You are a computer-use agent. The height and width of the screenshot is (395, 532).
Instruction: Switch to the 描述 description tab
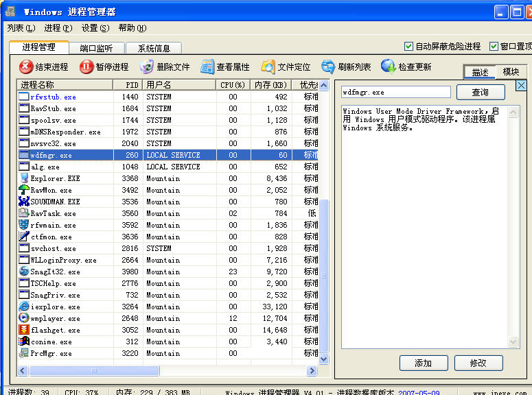[x=480, y=72]
